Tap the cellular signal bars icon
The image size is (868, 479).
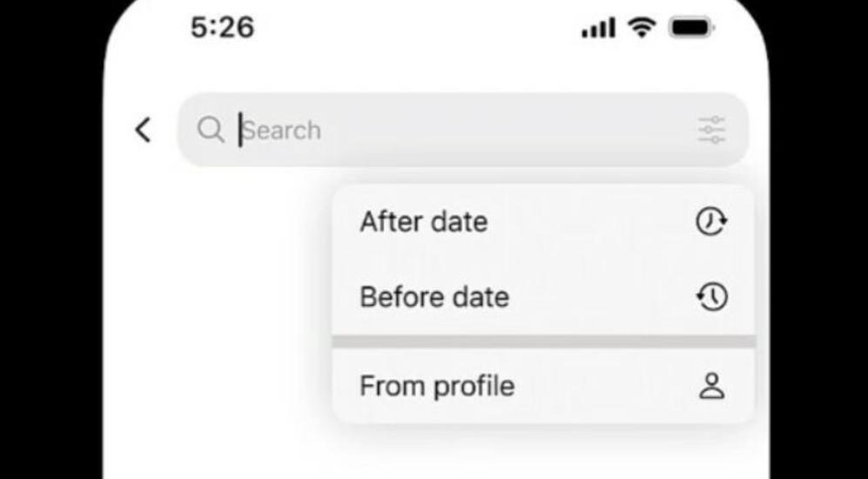[x=598, y=27]
